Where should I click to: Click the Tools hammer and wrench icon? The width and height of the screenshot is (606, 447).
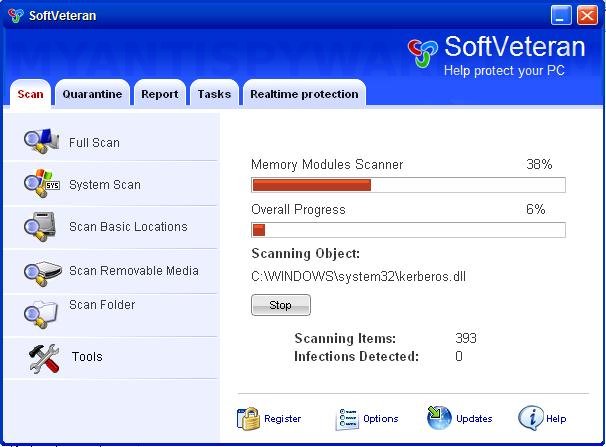pyautogui.click(x=44, y=359)
